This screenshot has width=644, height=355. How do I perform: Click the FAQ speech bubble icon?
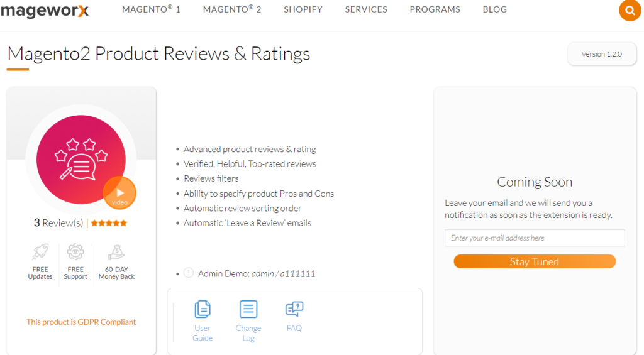pos(294,309)
